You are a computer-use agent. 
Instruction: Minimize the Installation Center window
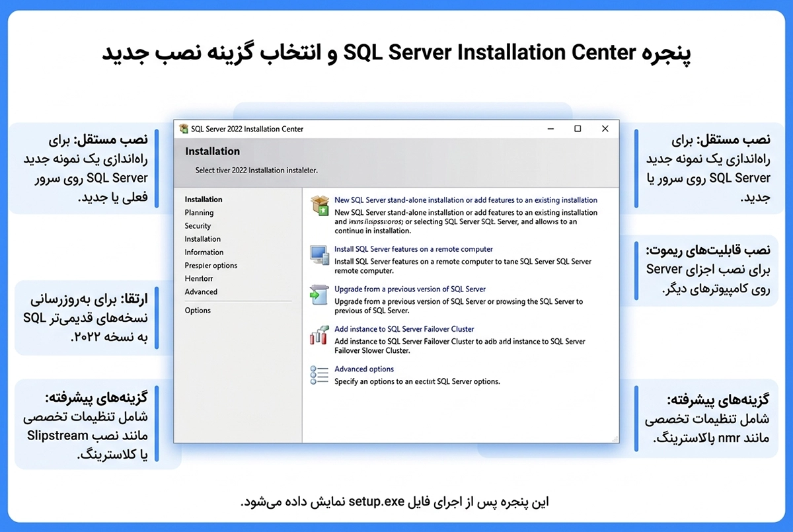point(550,129)
